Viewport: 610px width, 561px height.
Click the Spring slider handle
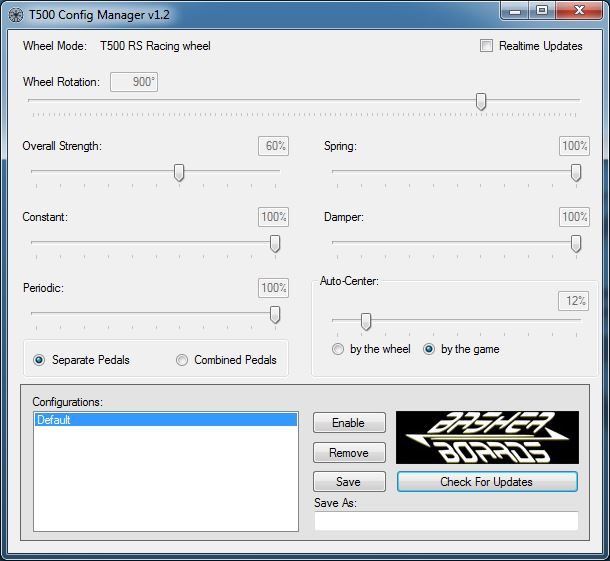(576, 173)
